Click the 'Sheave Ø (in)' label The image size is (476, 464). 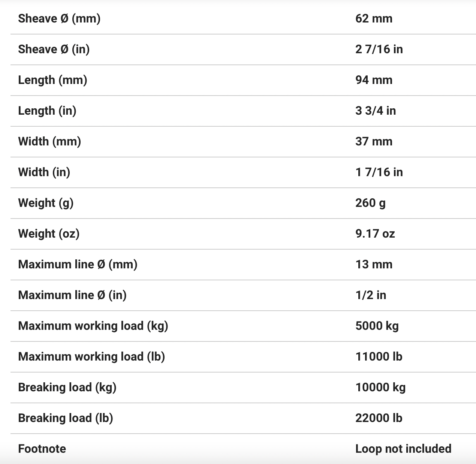pos(54,49)
